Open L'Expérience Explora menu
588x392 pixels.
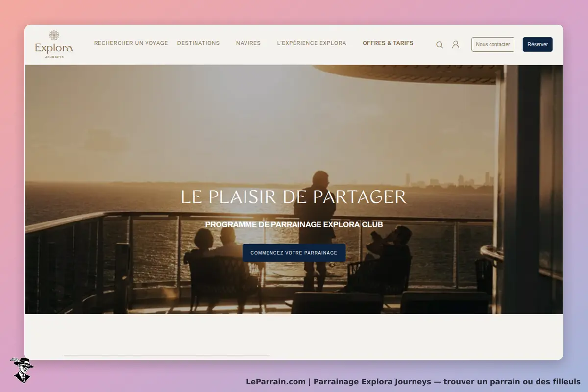[312, 43]
